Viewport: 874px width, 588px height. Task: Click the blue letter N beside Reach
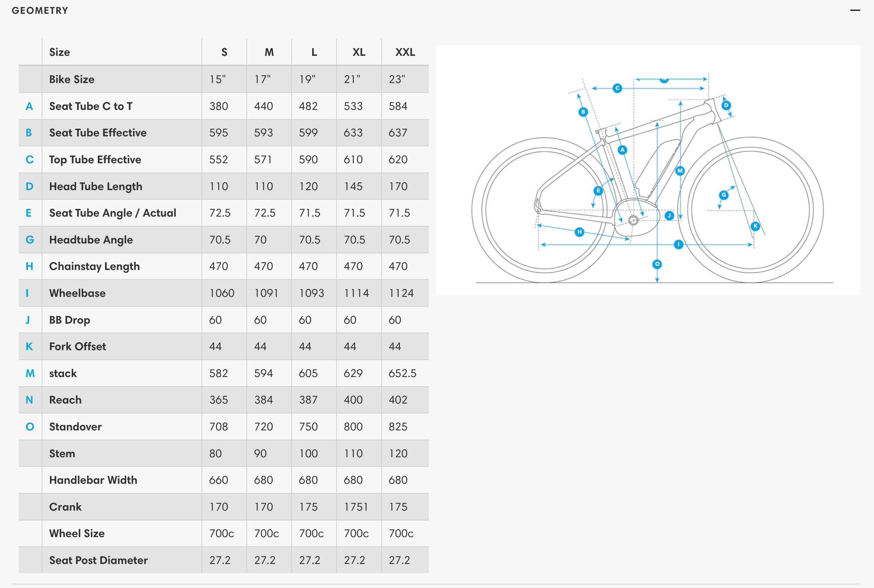pyautogui.click(x=29, y=400)
